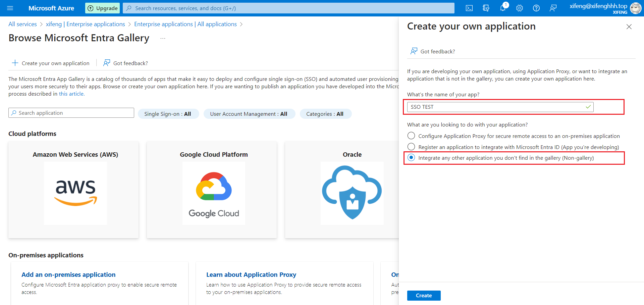
Task: Open User Account Management : All filter
Action: pos(249,114)
